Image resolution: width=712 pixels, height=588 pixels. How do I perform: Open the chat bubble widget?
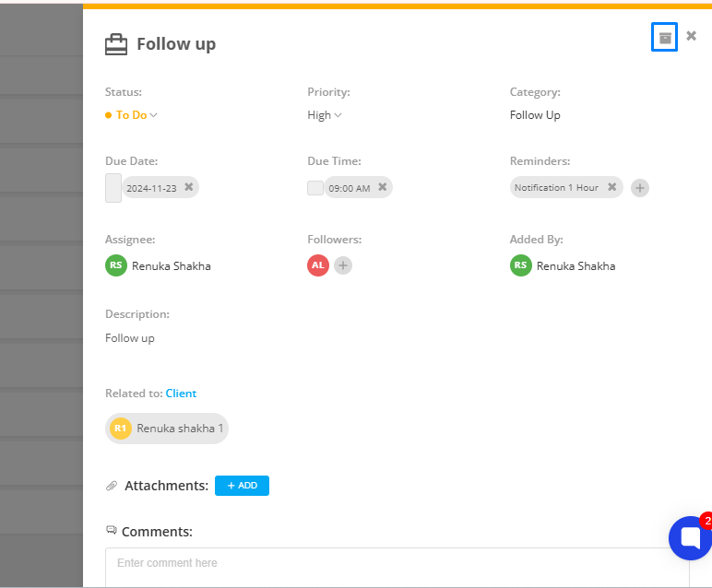(x=690, y=537)
